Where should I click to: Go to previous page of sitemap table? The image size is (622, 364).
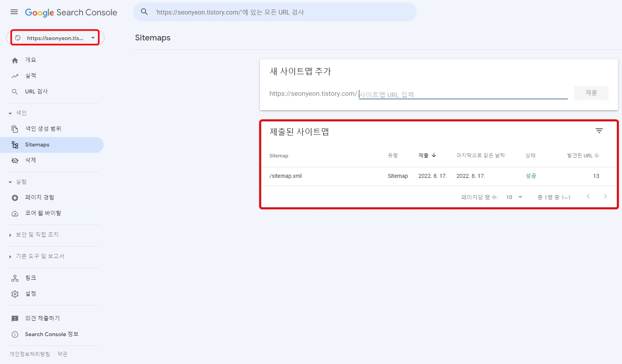pos(588,196)
